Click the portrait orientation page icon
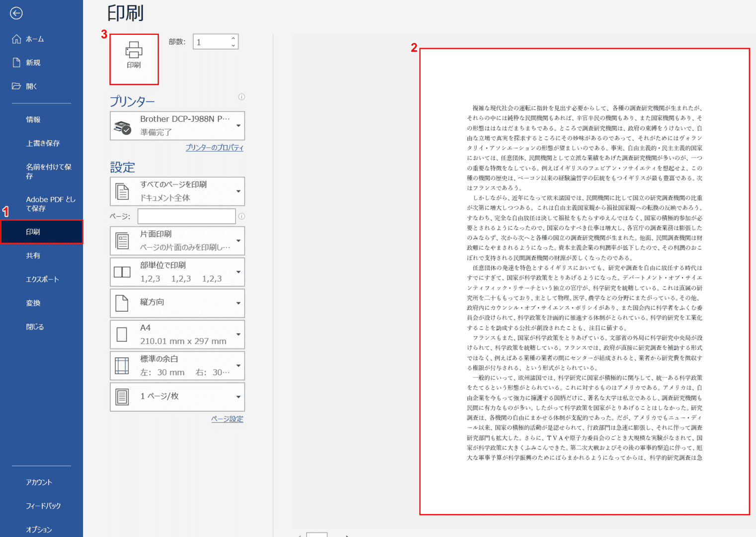The width and height of the screenshot is (756, 537). click(122, 303)
